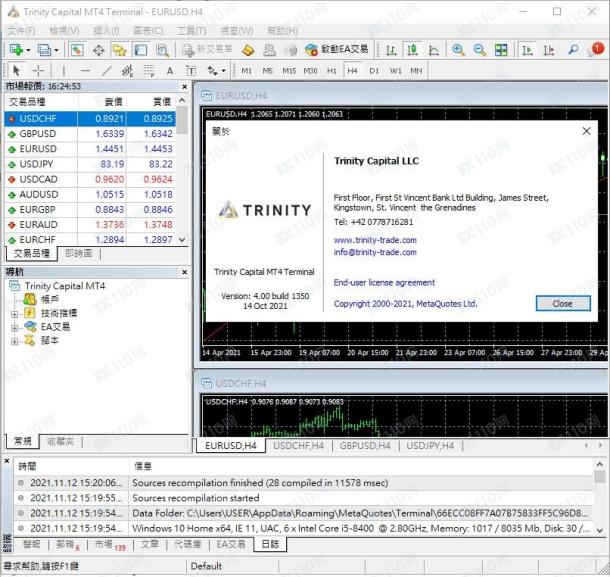Expand the technical indicators tree node
This screenshot has width=610, height=577.
pos(14,314)
